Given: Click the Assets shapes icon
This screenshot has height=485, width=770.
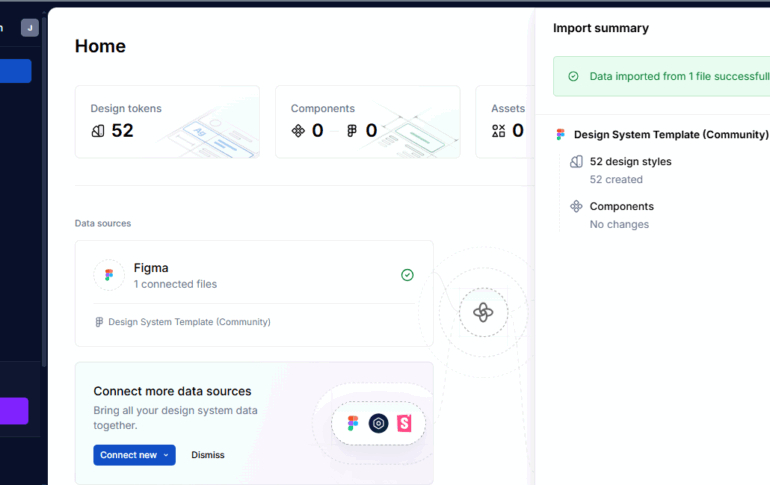Looking at the screenshot, I should pyautogui.click(x=499, y=131).
